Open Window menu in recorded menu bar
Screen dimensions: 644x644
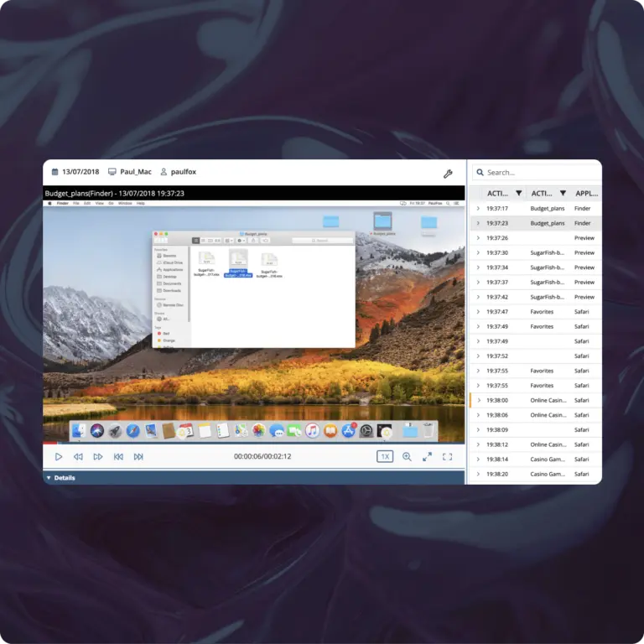[x=125, y=203]
